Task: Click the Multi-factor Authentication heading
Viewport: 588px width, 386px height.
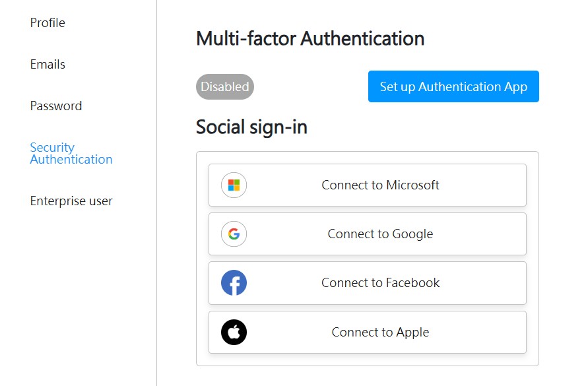Action: [310, 39]
